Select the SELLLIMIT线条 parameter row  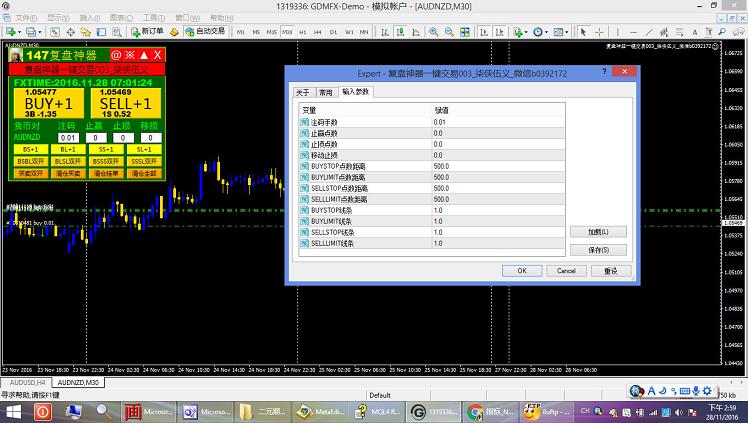(432, 243)
